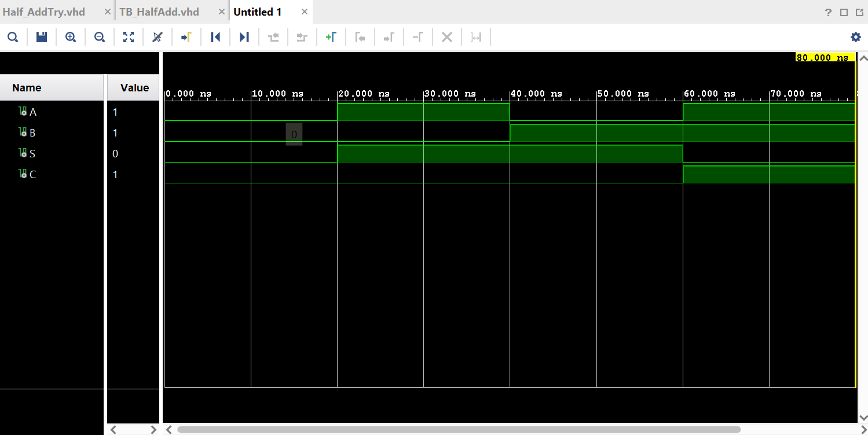Click the 20.000 ns ruler mark
Image resolution: width=868 pixels, height=435 pixels.
click(x=364, y=94)
